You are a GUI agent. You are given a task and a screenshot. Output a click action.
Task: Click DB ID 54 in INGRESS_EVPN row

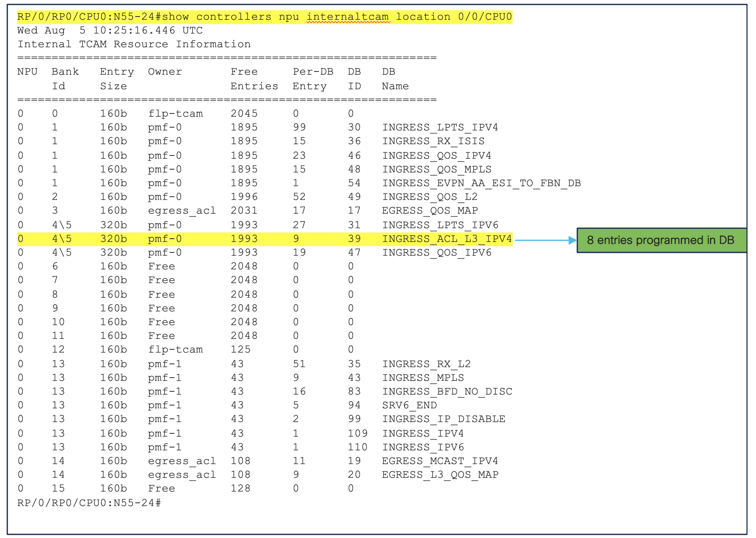pyautogui.click(x=354, y=183)
